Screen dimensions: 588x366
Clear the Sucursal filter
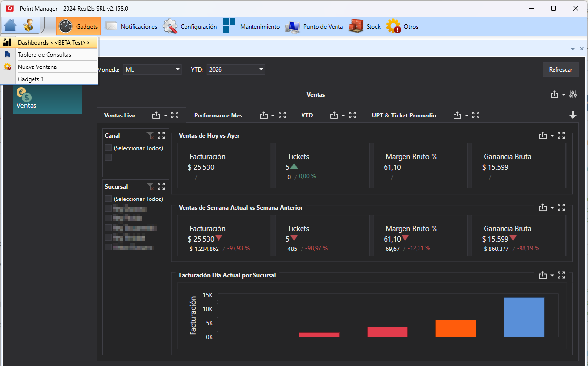click(151, 187)
